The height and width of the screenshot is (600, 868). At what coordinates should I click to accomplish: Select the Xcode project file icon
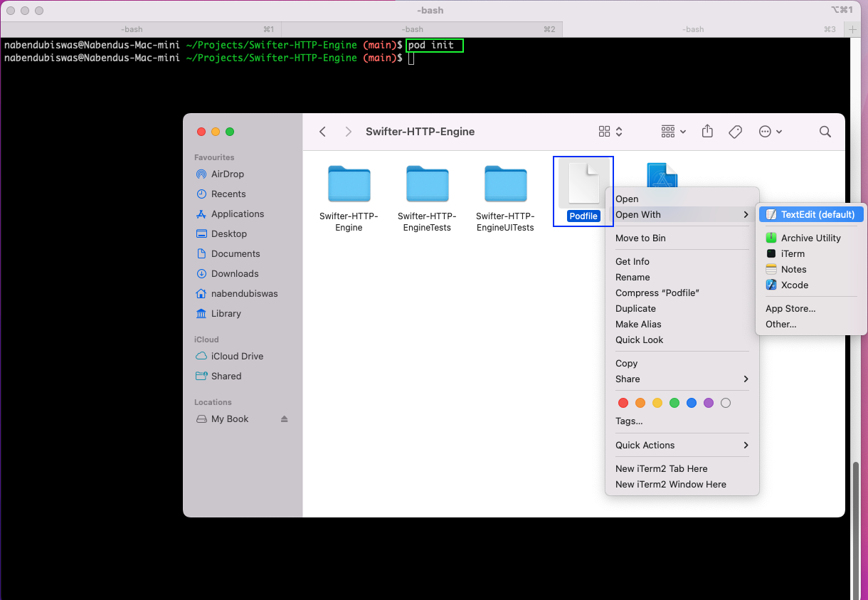pyautogui.click(x=662, y=175)
